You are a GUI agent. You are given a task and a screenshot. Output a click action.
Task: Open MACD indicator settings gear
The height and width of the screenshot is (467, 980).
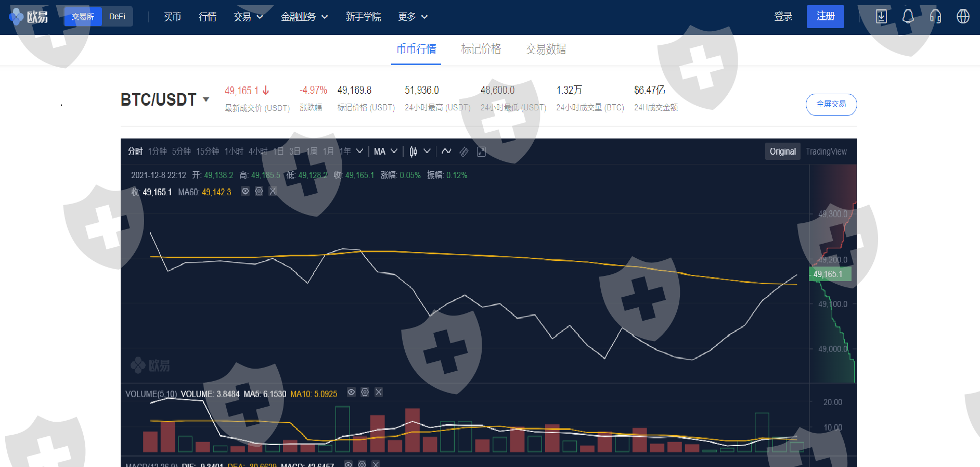click(362, 463)
